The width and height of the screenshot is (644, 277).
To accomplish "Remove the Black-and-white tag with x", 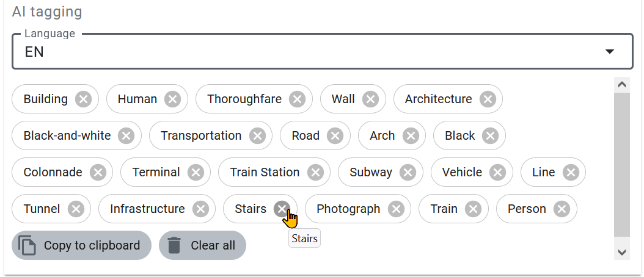I will (126, 136).
